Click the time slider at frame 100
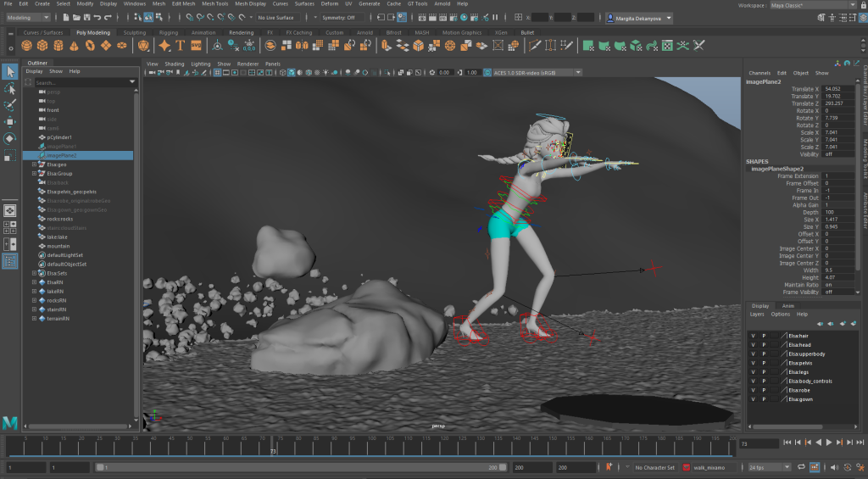 point(372,445)
